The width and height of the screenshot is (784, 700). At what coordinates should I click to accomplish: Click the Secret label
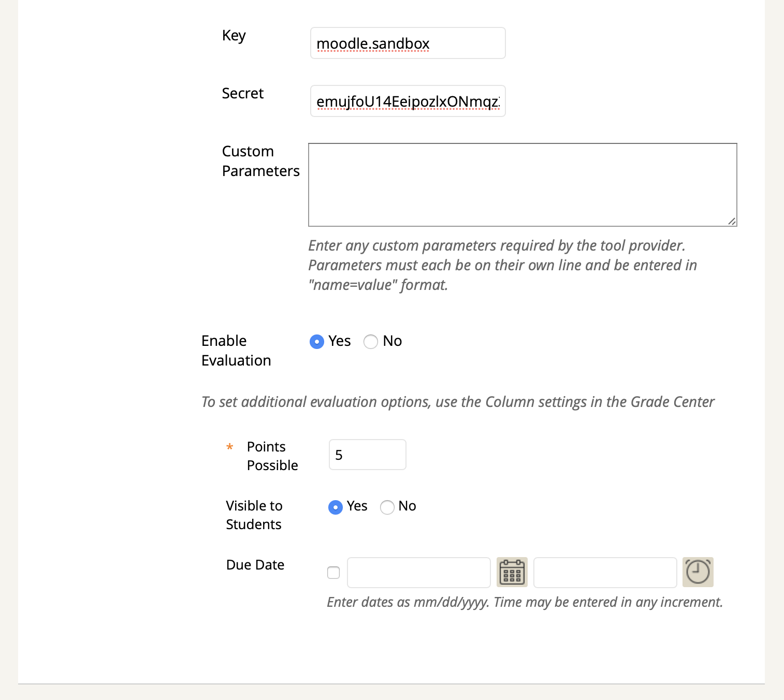coord(243,93)
